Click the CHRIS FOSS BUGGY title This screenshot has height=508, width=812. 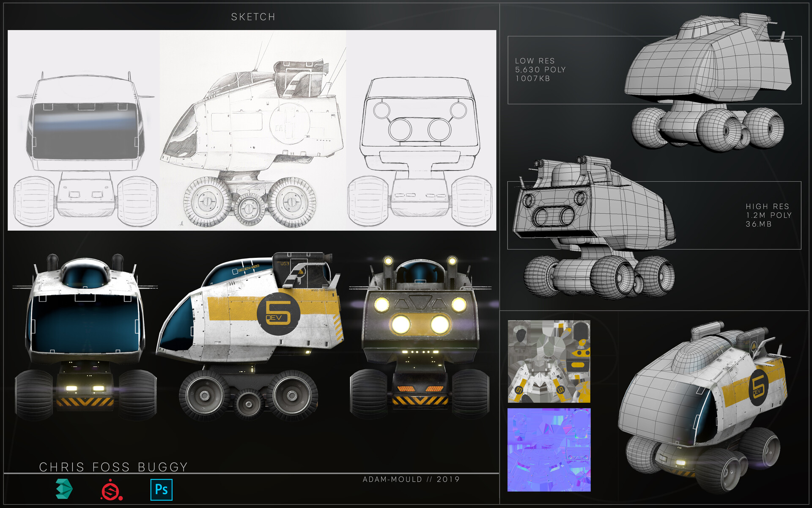click(x=113, y=467)
